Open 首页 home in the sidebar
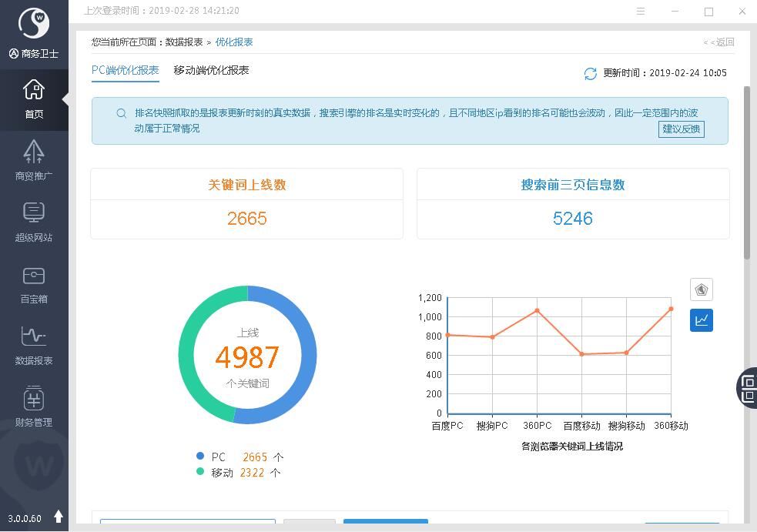Image resolution: width=757 pixels, height=532 pixels. [x=34, y=100]
